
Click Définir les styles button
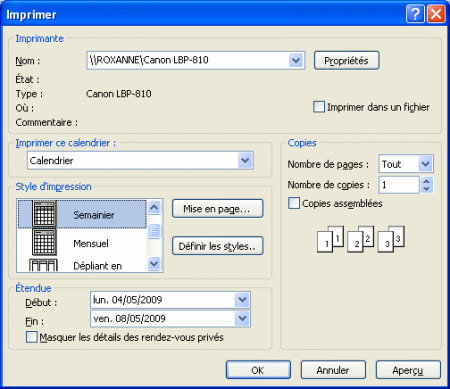(218, 246)
